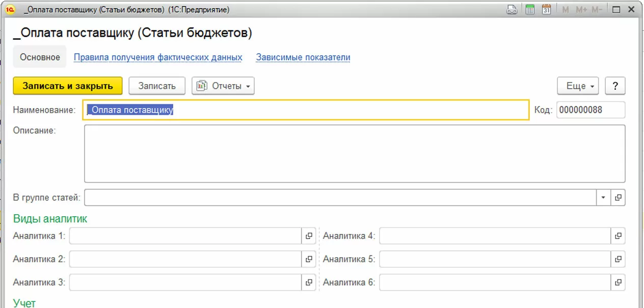Click the M- memory subtract button

coord(597,10)
